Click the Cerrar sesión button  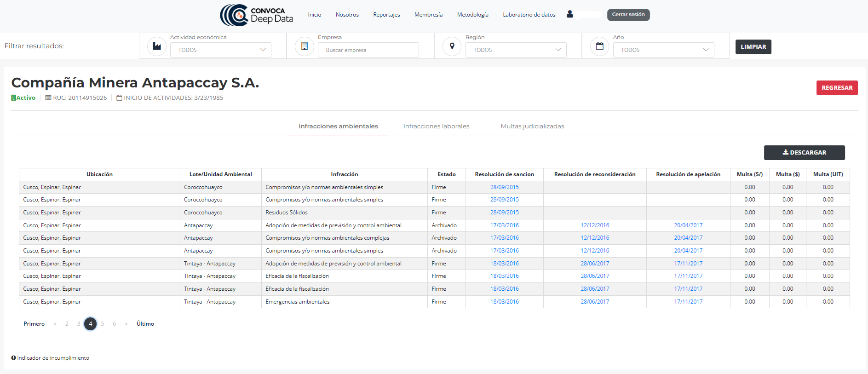tap(628, 15)
